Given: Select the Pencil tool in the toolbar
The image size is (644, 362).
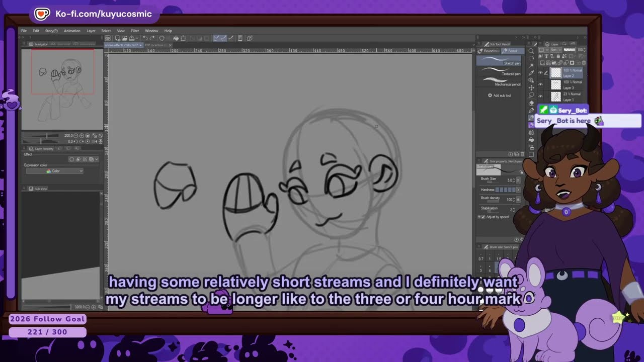Looking at the screenshot, I should point(531,118).
